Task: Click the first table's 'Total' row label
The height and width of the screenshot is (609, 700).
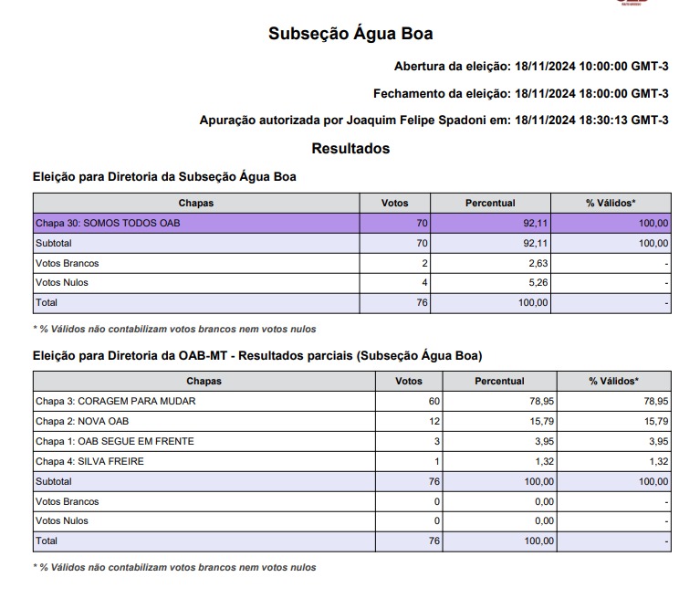Action: tap(46, 303)
